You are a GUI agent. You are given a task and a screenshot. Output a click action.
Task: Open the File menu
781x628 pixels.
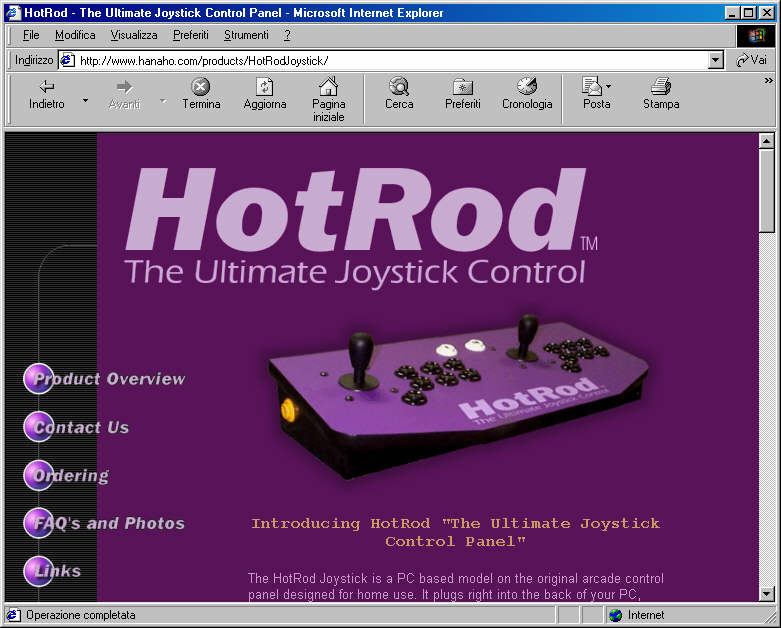pyautogui.click(x=31, y=35)
